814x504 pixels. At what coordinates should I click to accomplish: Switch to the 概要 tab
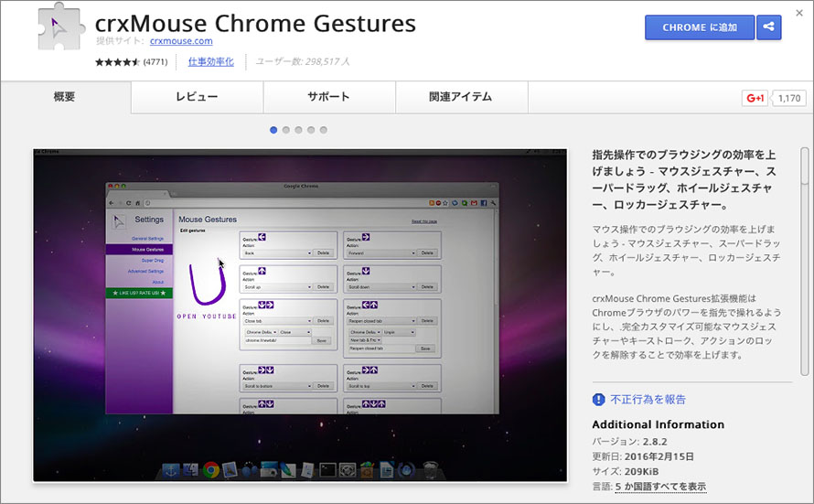(x=66, y=97)
